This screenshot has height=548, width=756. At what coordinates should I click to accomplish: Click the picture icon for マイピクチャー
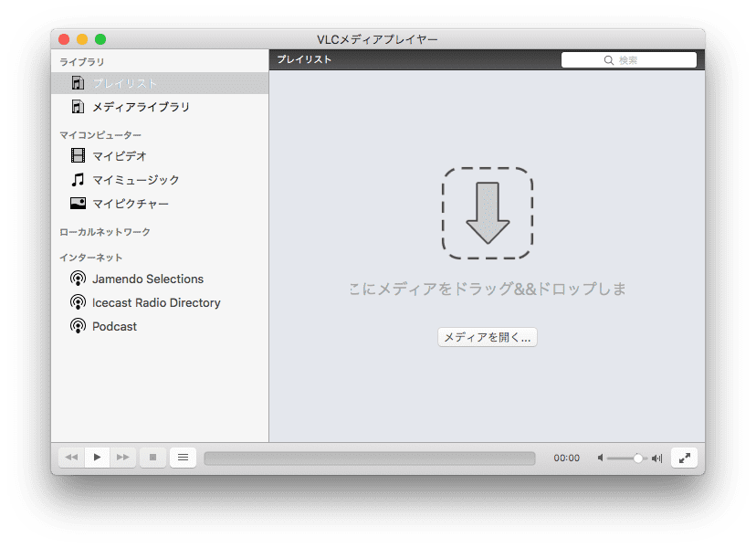(78, 203)
